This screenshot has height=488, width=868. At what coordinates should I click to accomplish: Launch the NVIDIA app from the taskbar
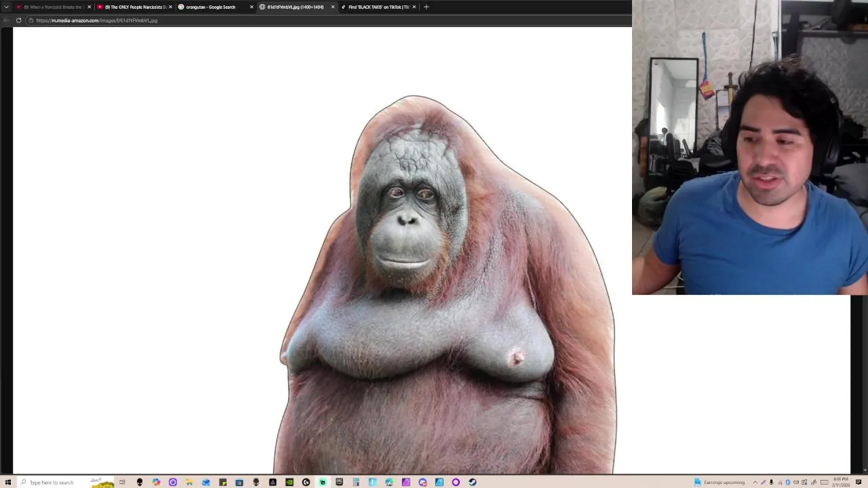pos(290,482)
